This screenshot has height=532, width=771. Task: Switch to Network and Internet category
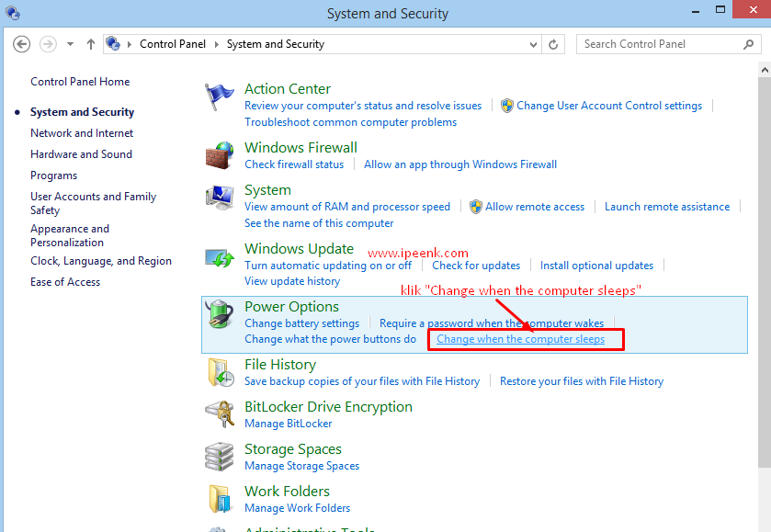click(81, 132)
